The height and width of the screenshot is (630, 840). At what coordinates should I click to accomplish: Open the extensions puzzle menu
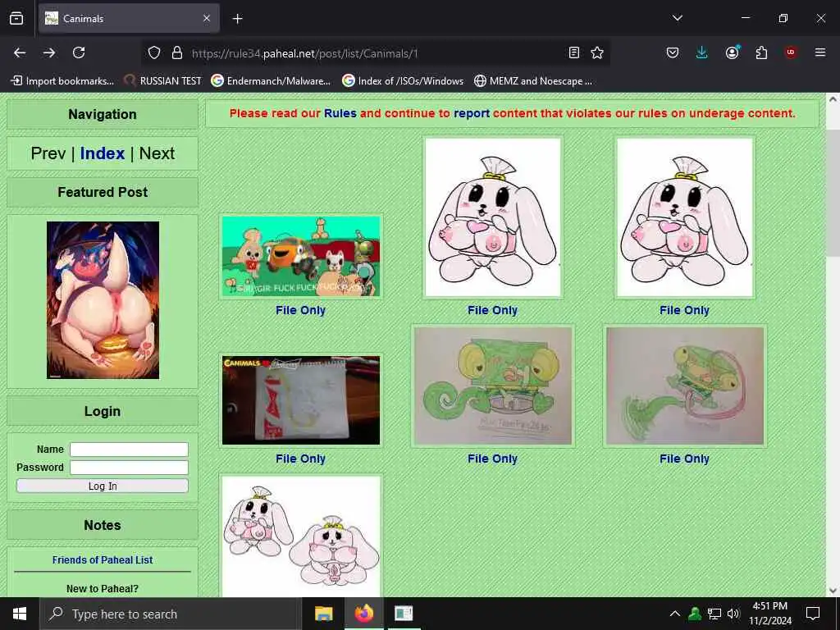[761, 52]
